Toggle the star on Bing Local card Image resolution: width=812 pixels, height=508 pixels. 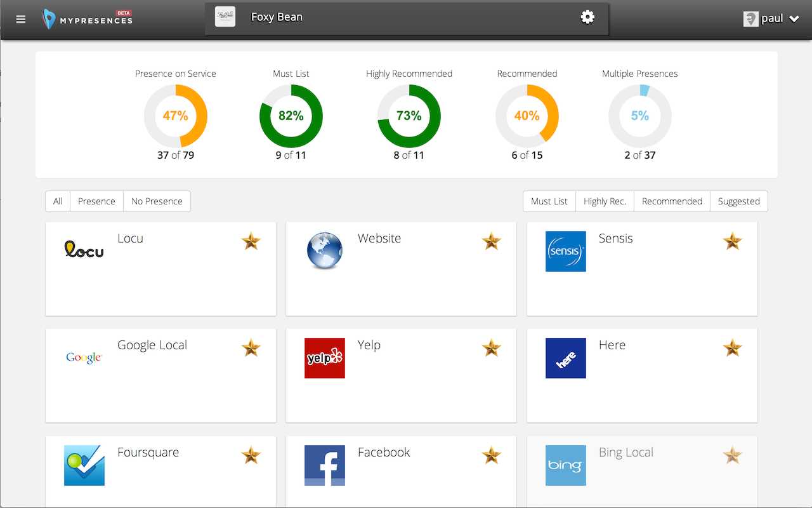[733, 455]
